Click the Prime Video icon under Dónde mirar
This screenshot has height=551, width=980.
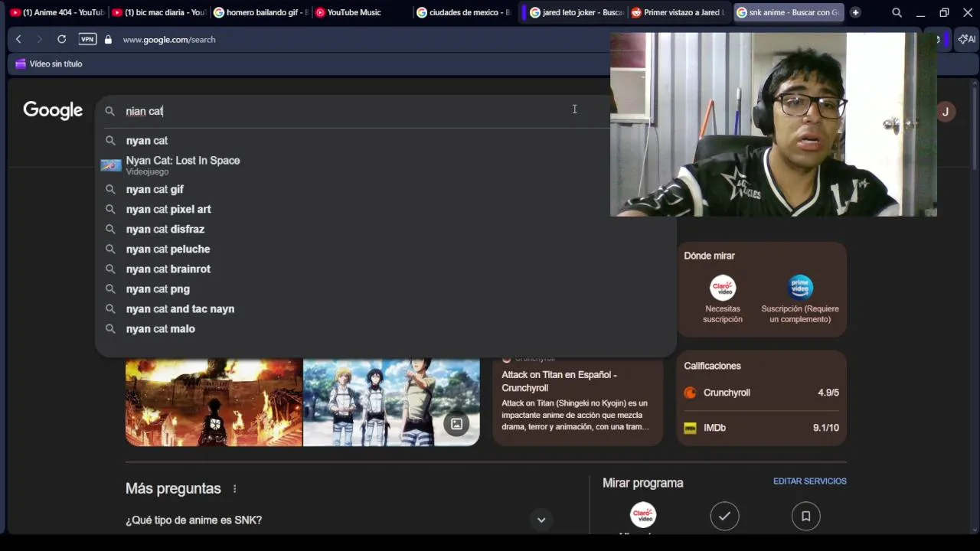click(800, 287)
